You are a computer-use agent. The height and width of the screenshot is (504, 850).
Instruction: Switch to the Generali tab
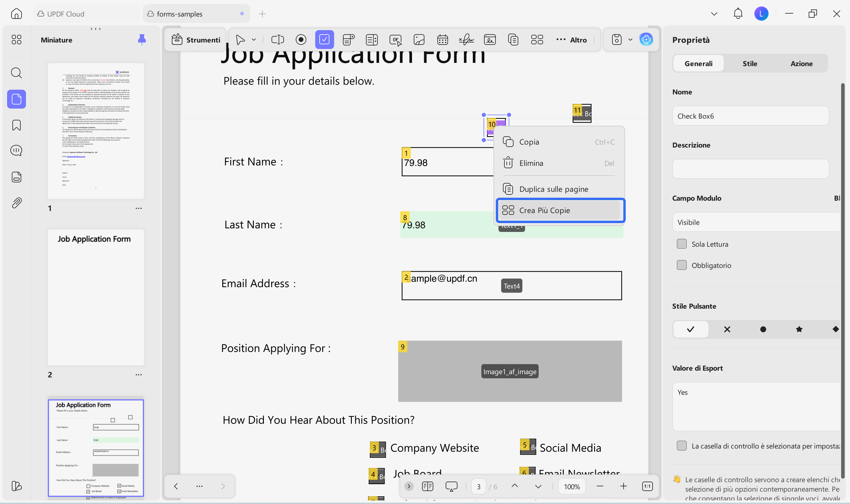(x=698, y=63)
